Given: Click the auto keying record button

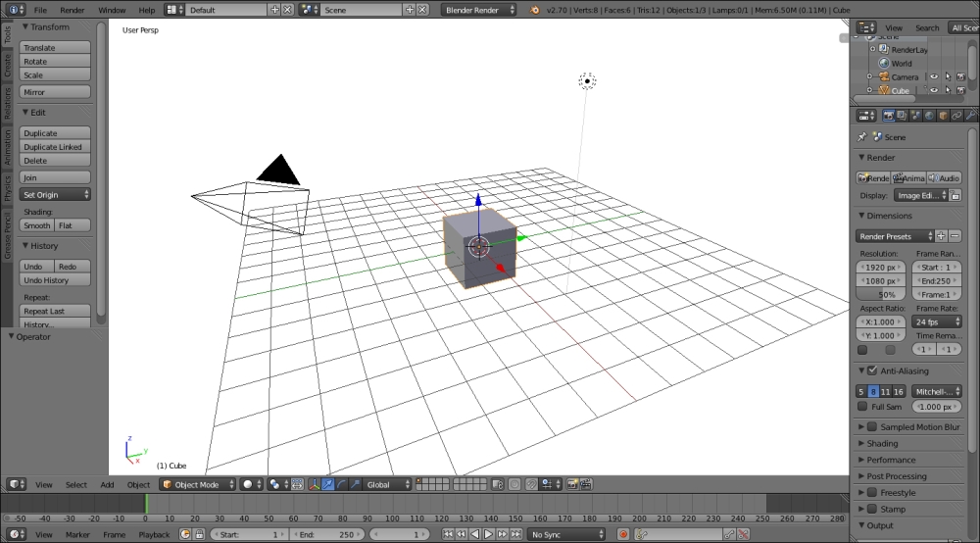Looking at the screenshot, I should (x=623, y=534).
